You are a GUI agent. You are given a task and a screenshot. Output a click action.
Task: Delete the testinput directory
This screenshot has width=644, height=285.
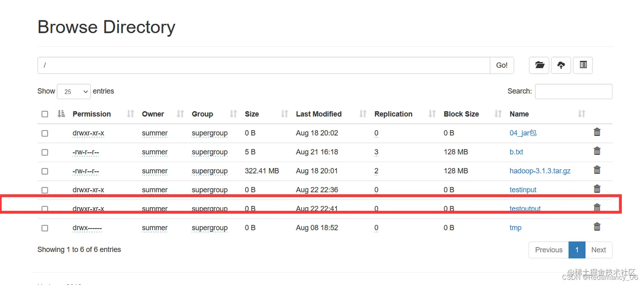pyautogui.click(x=597, y=189)
